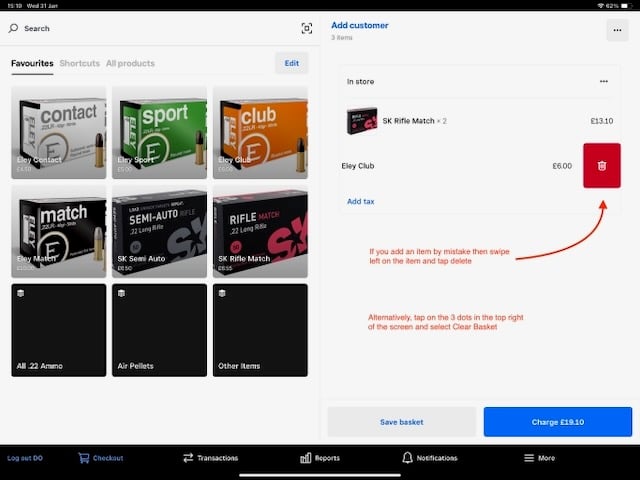The height and width of the screenshot is (480, 640).
Task: Open Notifications bell in bottom bar
Action: click(x=429, y=458)
